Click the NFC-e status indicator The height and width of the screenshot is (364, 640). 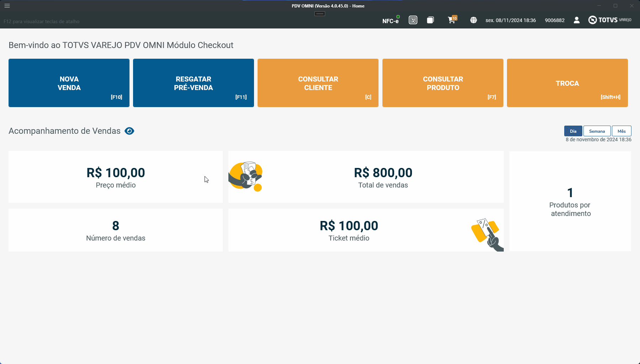391,20
